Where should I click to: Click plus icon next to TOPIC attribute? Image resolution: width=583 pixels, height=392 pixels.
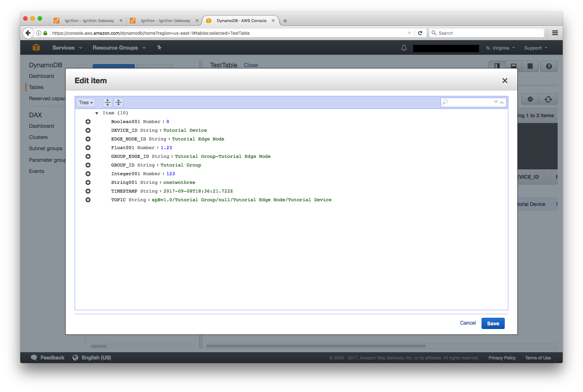point(88,200)
